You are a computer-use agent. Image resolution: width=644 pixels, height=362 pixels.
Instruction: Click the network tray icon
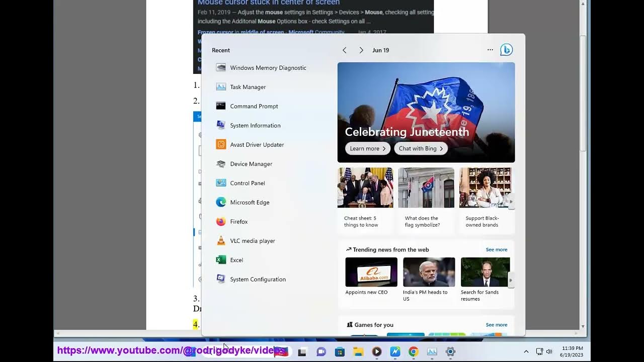point(539,352)
